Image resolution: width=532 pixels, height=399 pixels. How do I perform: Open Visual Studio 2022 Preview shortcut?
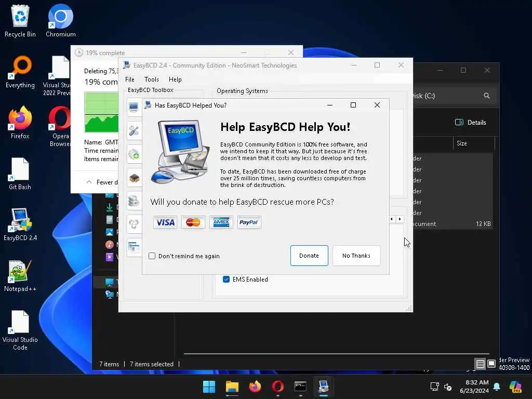point(57,76)
